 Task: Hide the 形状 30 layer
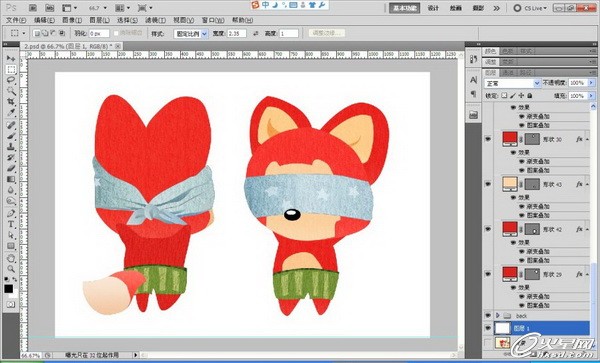(488, 139)
